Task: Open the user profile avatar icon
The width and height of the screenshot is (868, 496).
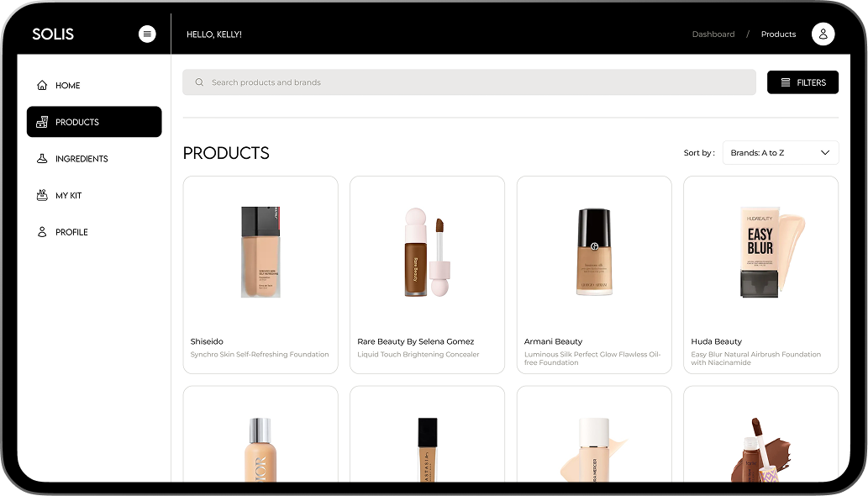Action: pos(823,34)
